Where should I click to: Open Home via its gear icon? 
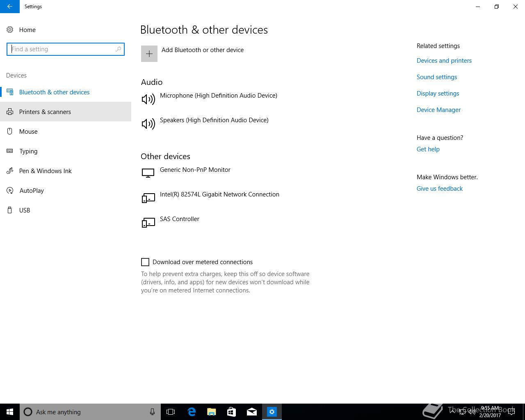tap(10, 30)
